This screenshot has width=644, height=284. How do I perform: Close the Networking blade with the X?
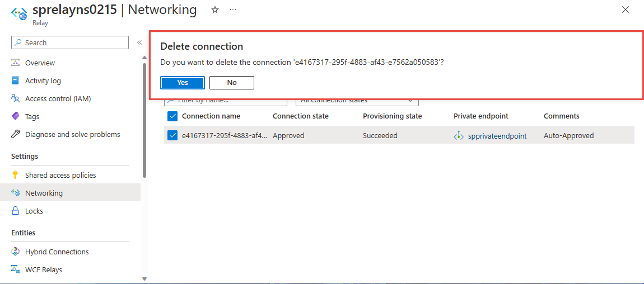click(626, 10)
